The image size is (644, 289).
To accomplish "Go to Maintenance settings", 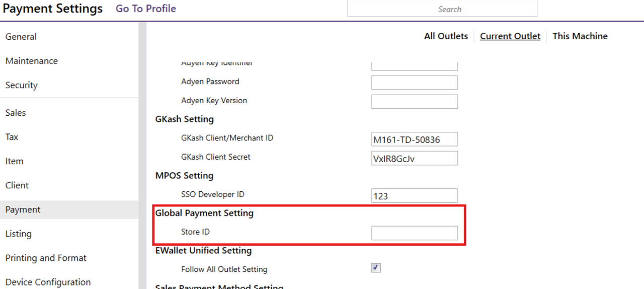I will click(32, 61).
